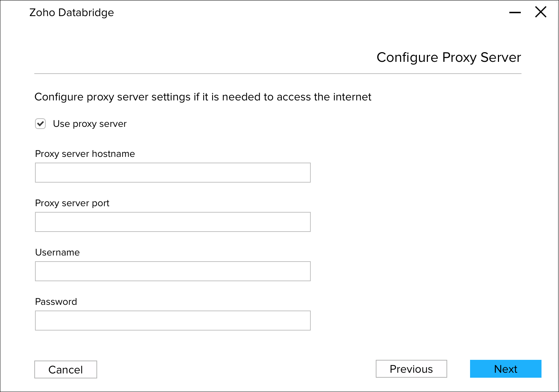
Task: Click the 'Configure Proxy Server' heading
Action: pos(449,58)
